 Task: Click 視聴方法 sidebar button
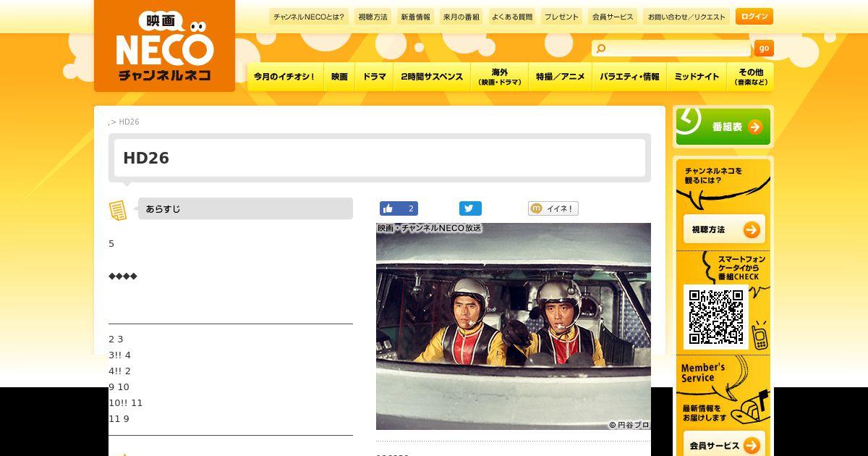pos(724,229)
